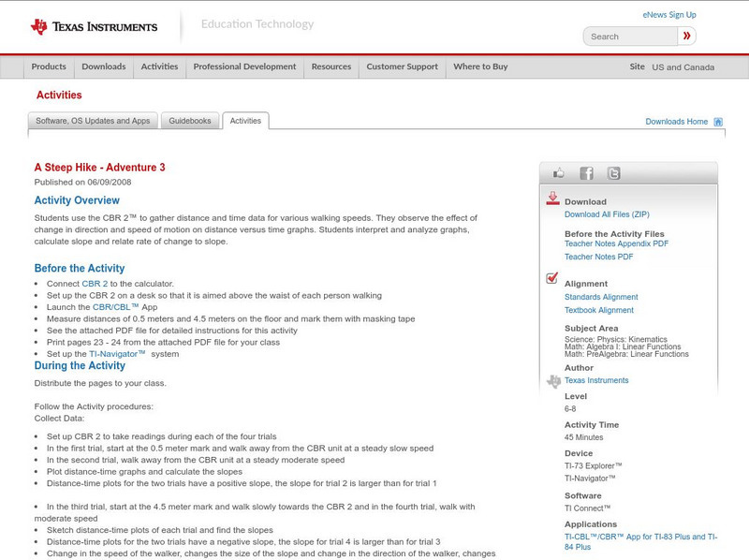Follow the CBR/CBL App link
749x560 pixels.
click(x=115, y=307)
